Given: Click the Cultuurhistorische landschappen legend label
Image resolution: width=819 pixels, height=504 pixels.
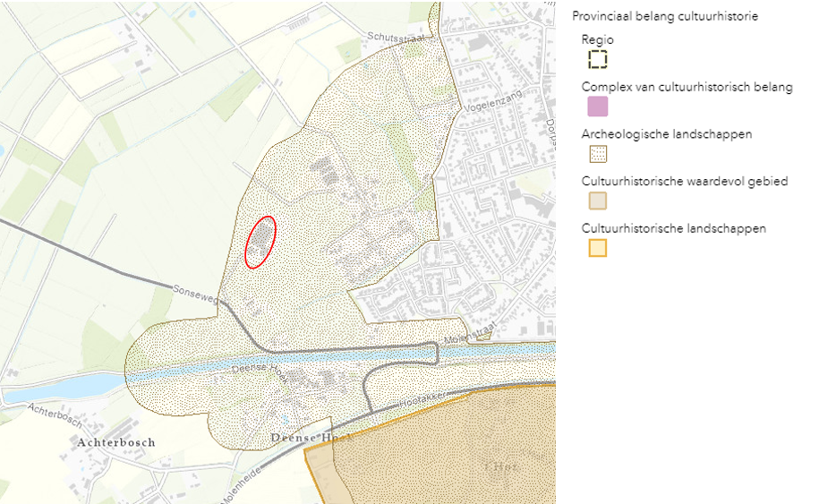Looking at the screenshot, I should (674, 228).
